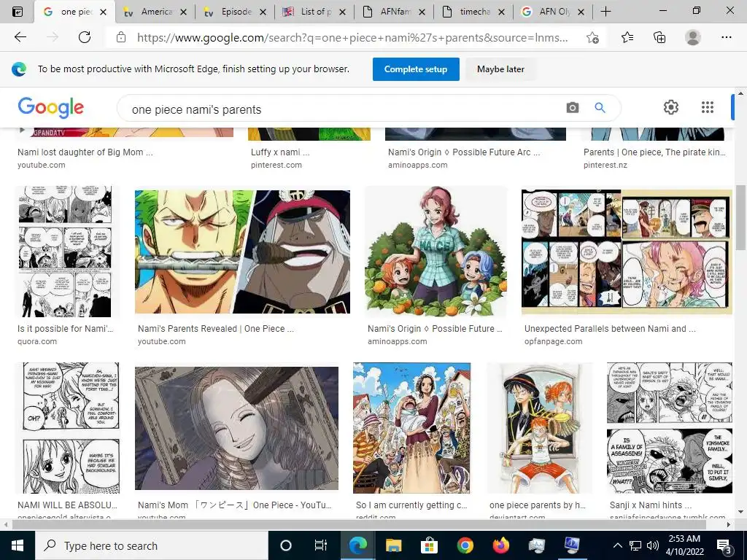Open File Explorer from the taskbar
The height and width of the screenshot is (560, 747).
click(x=393, y=545)
